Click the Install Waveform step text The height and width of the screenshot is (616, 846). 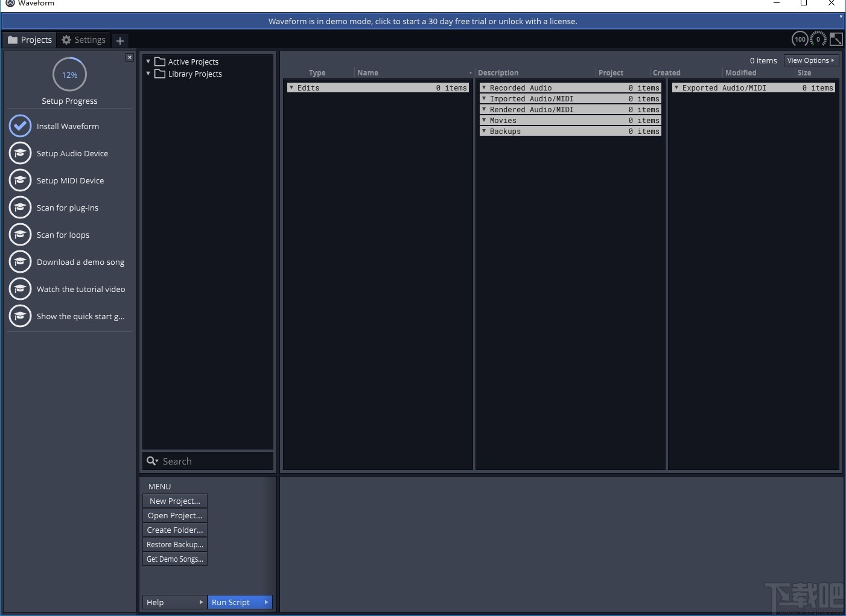68,126
